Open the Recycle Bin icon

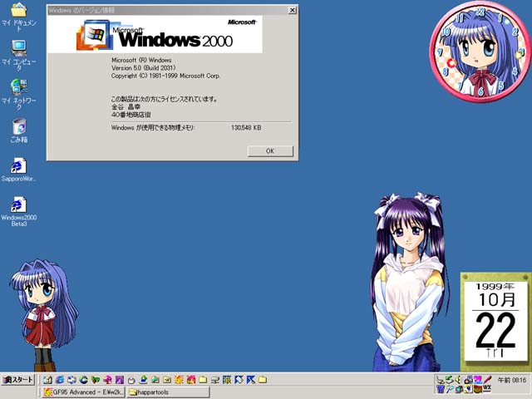point(18,127)
